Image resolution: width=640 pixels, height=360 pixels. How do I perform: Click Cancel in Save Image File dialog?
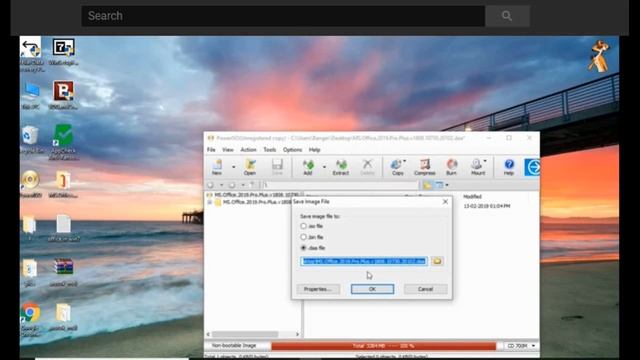coord(425,289)
